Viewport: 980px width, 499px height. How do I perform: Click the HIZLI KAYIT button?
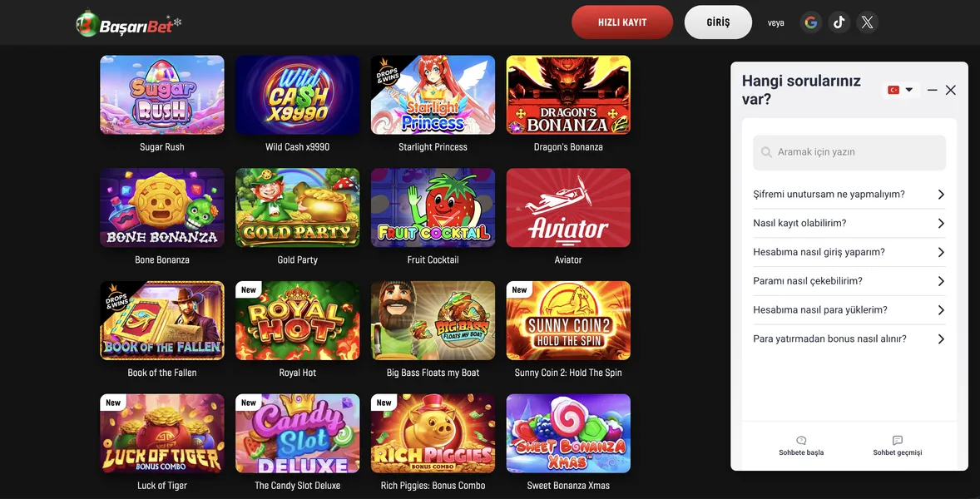(x=622, y=22)
